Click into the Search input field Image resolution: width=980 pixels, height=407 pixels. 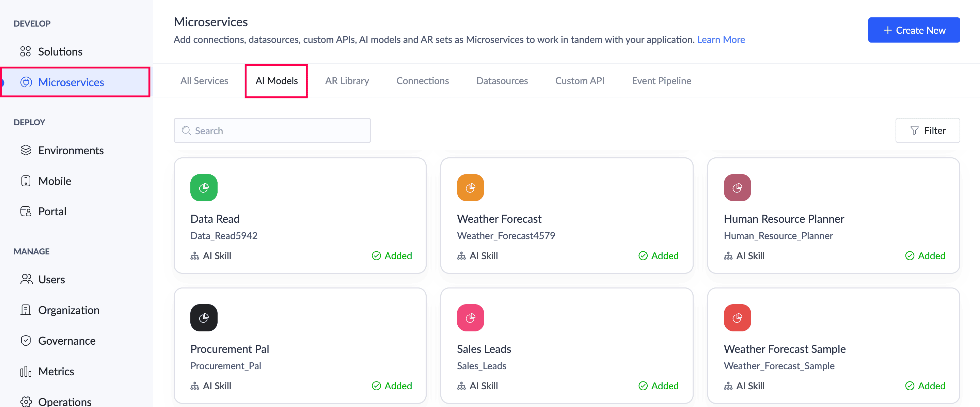point(272,130)
